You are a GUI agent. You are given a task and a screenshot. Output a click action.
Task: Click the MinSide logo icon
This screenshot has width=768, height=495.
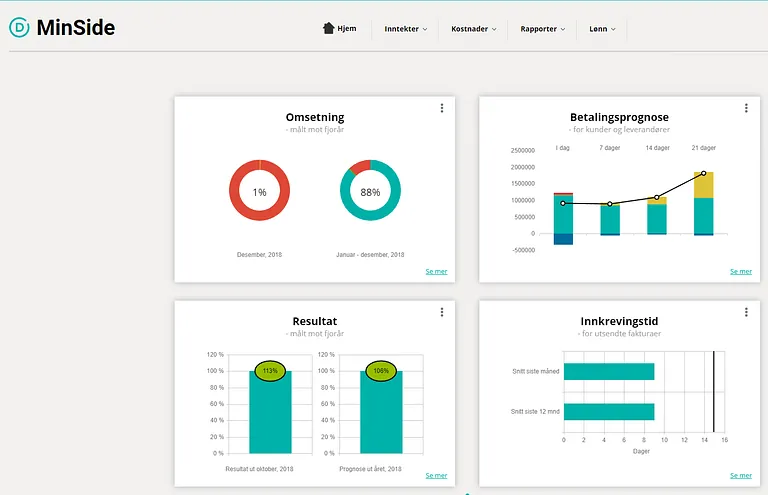click(x=20, y=27)
